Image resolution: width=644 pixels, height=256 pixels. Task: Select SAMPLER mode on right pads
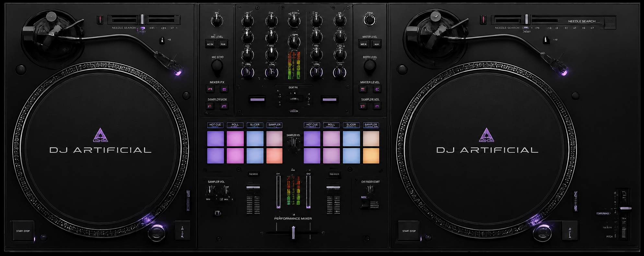[x=371, y=125]
